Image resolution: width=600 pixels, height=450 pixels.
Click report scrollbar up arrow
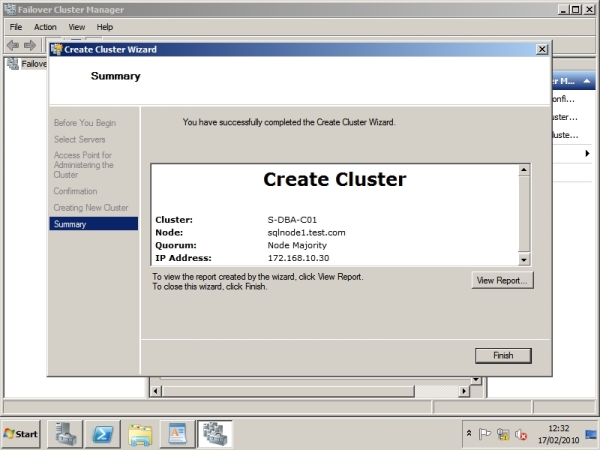(524, 170)
